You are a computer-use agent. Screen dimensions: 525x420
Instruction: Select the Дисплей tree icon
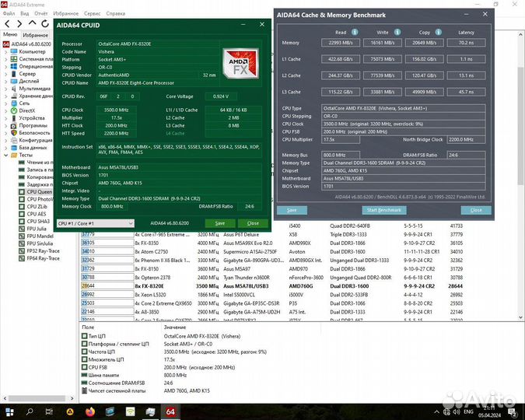pyautogui.click(x=14, y=81)
